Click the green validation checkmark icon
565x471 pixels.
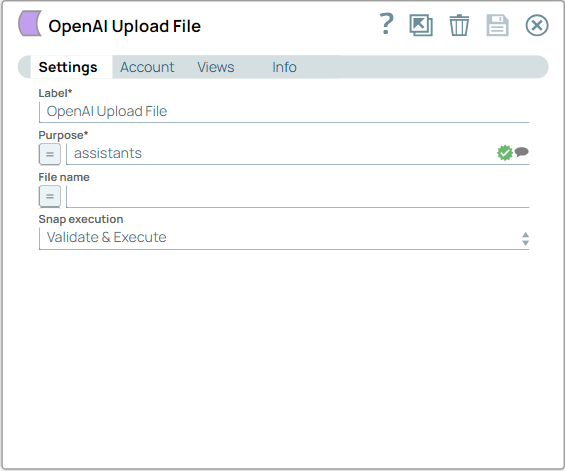point(505,153)
